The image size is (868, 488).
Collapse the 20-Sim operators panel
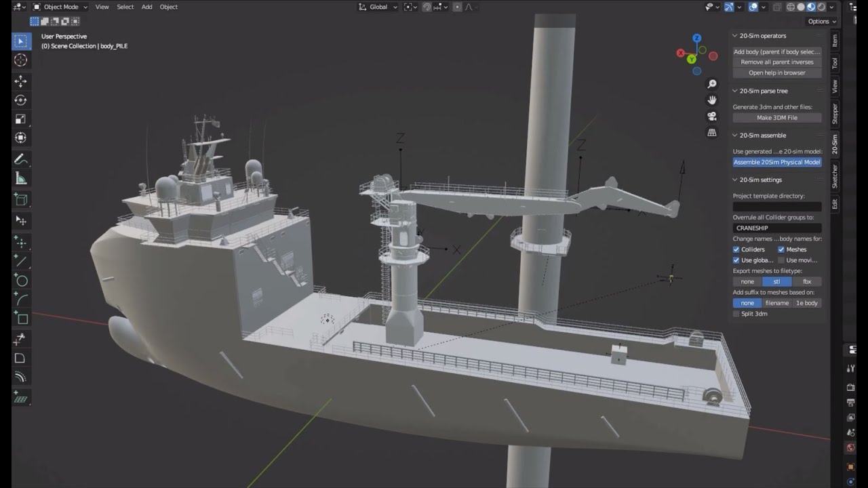(x=736, y=35)
